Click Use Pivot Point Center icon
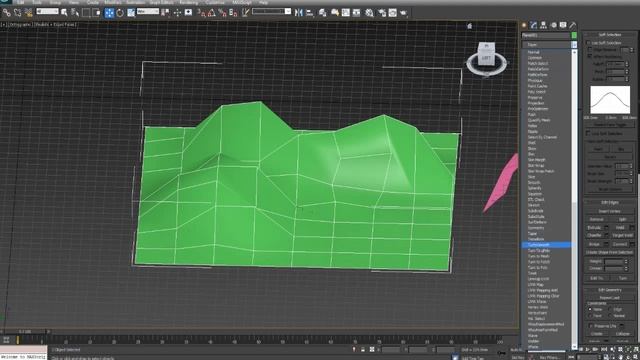Screen dimensions: 640x360 [x=166, y=13]
